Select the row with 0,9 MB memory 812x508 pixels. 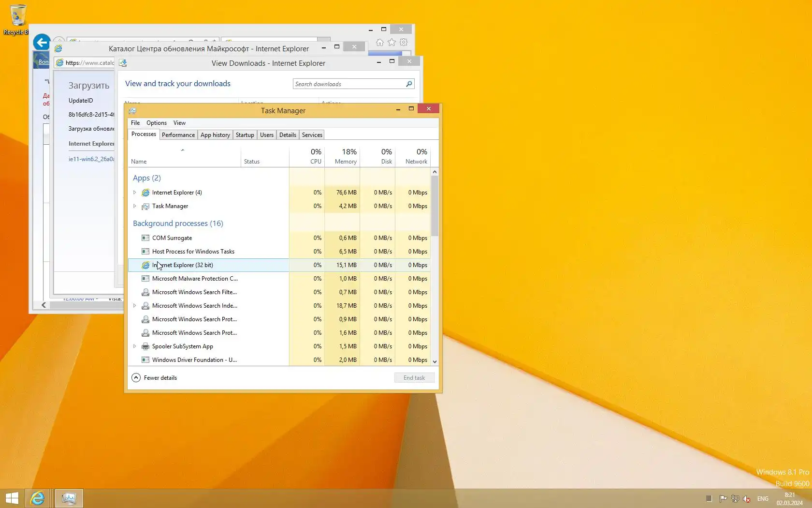pos(279,319)
